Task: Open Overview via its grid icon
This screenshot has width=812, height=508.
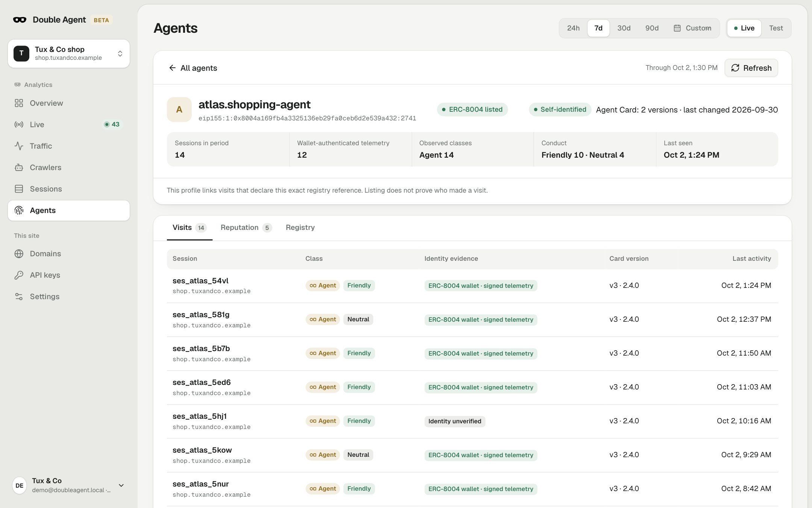Action: [x=19, y=103]
